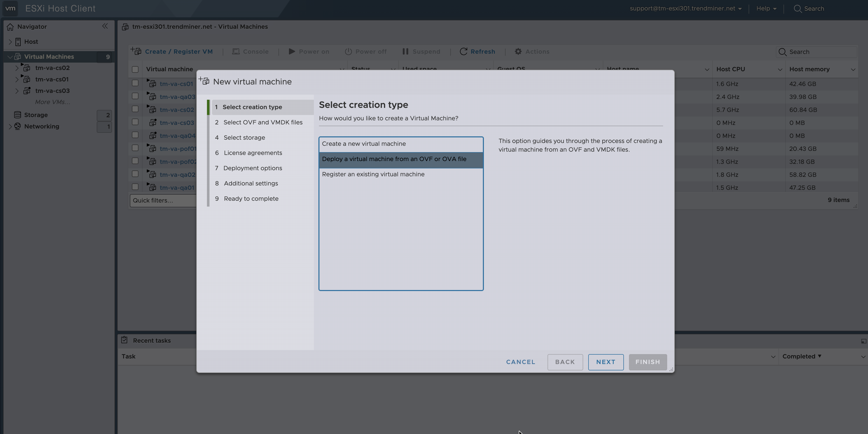
Task: Open the Host memory column dropdown
Action: click(853, 69)
